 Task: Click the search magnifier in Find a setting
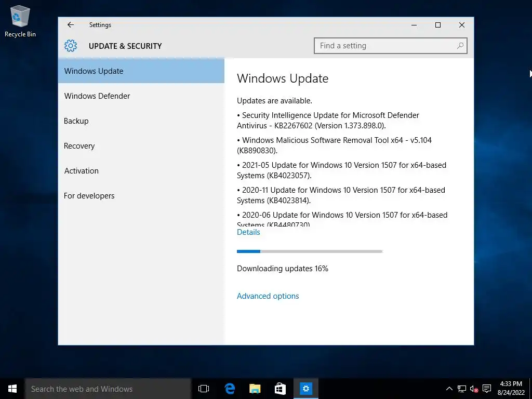[x=460, y=46]
